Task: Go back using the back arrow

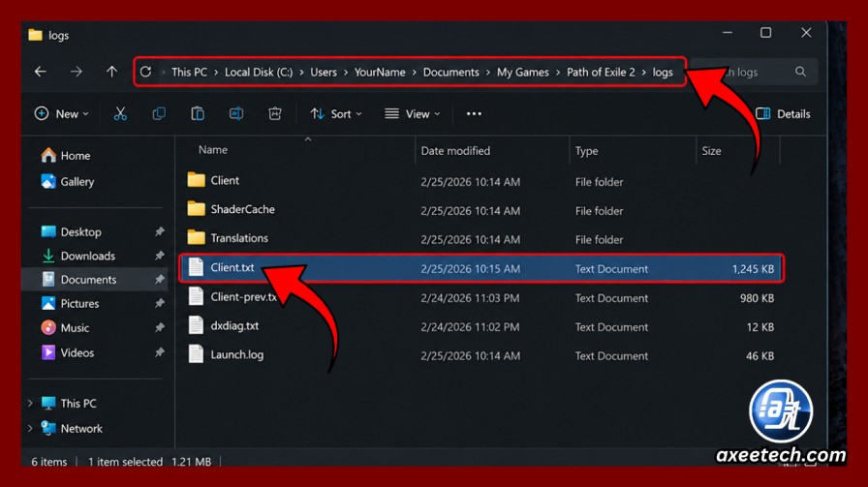Action: pos(41,72)
